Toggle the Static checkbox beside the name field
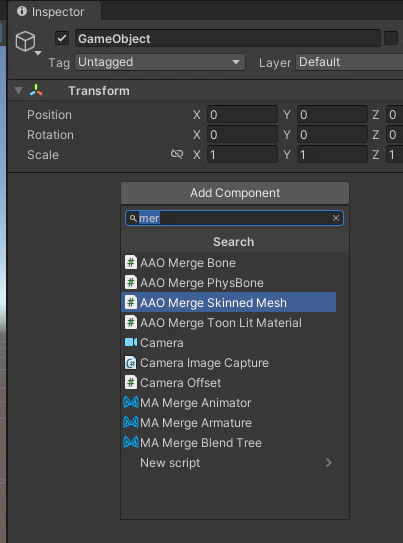The height and width of the screenshot is (543, 403). pyautogui.click(x=391, y=38)
